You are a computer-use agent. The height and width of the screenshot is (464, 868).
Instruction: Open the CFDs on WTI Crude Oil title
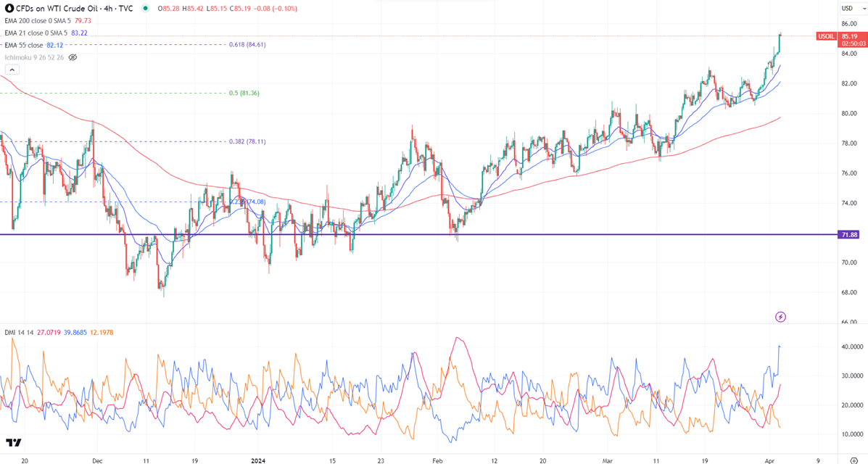point(75,8)
